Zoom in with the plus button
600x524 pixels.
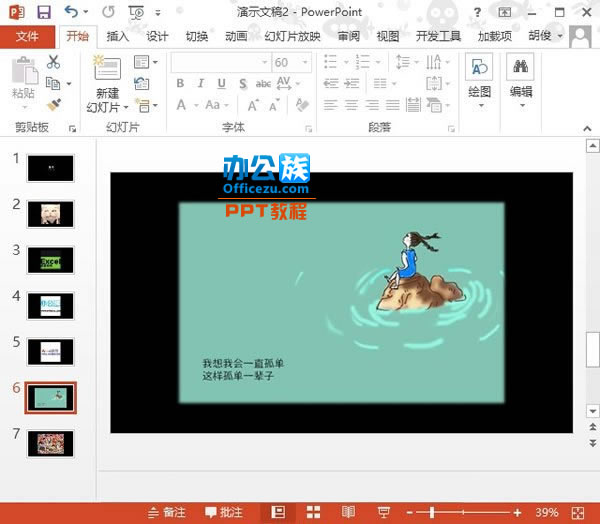pyautogui.click(x=517, y=512)
